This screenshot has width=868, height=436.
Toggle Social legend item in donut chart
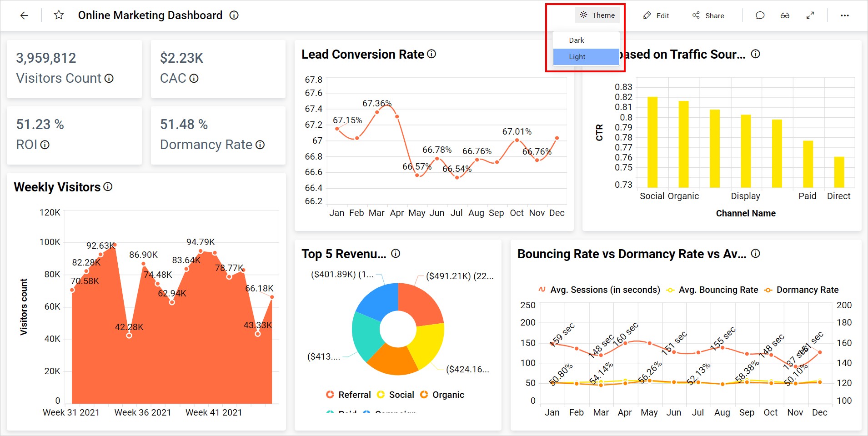396,395
